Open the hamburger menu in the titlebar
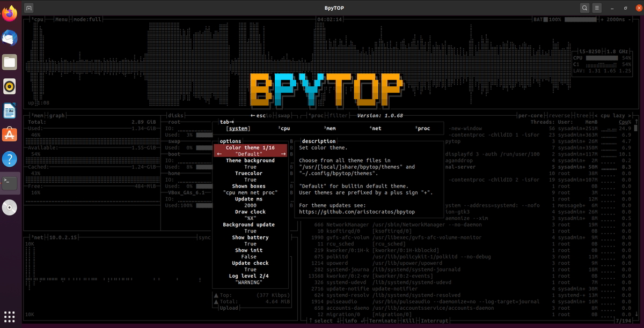This screenshot has height=328, width=644. [597, 8]
